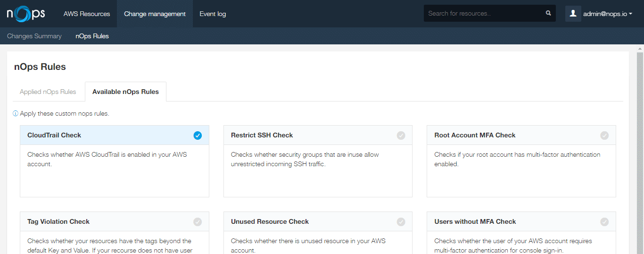
Task: Enable the Unused Resource Check rule
Action: 401,222
